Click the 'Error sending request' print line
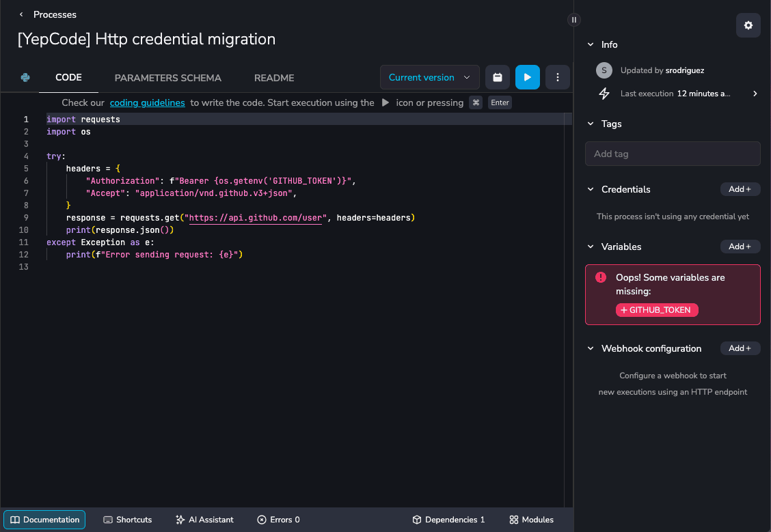 (154, 255)
